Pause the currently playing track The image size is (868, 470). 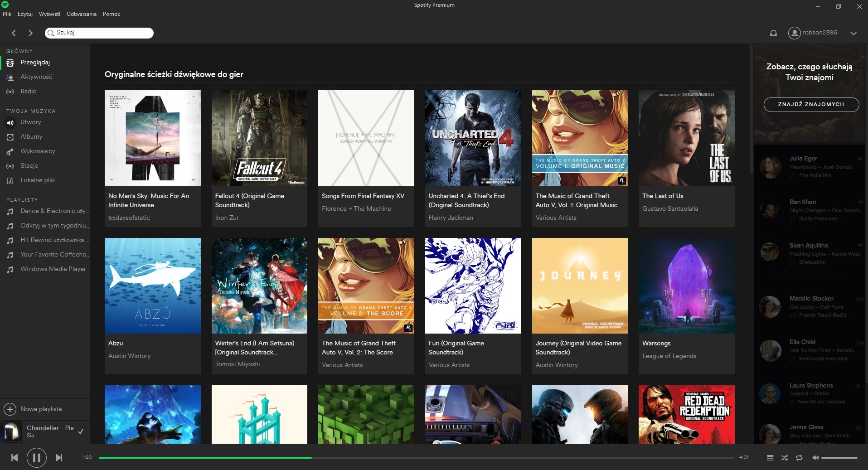tap(36, 457)
